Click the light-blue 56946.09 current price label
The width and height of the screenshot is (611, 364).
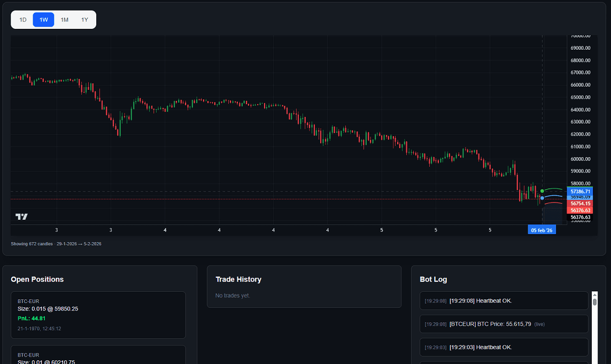579,197
